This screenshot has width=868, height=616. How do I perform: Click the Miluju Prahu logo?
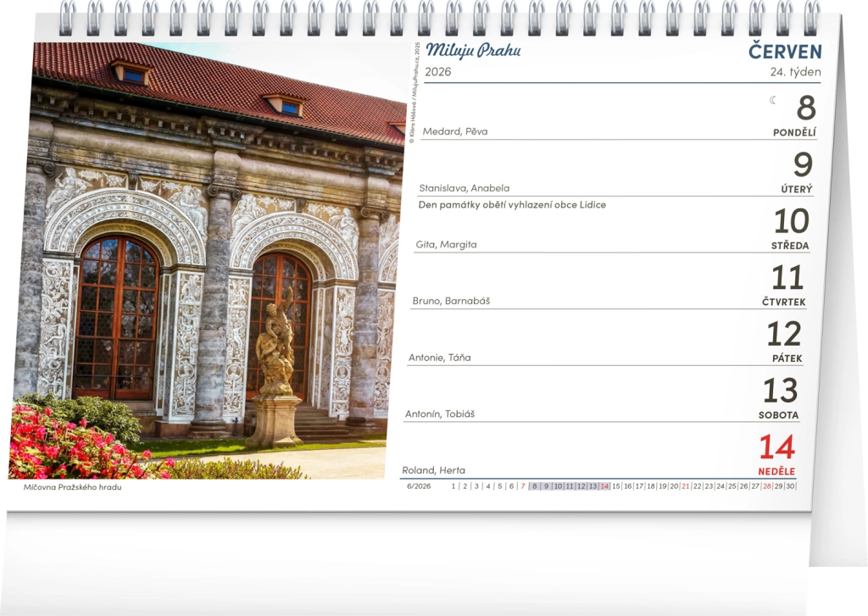click(473, 51)
